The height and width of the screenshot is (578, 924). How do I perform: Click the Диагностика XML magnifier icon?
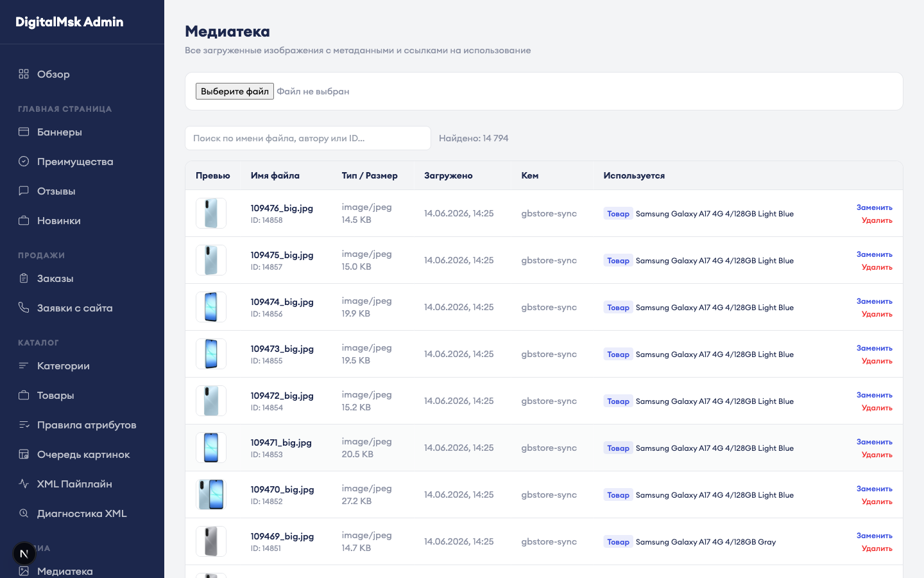click(24, 513)
